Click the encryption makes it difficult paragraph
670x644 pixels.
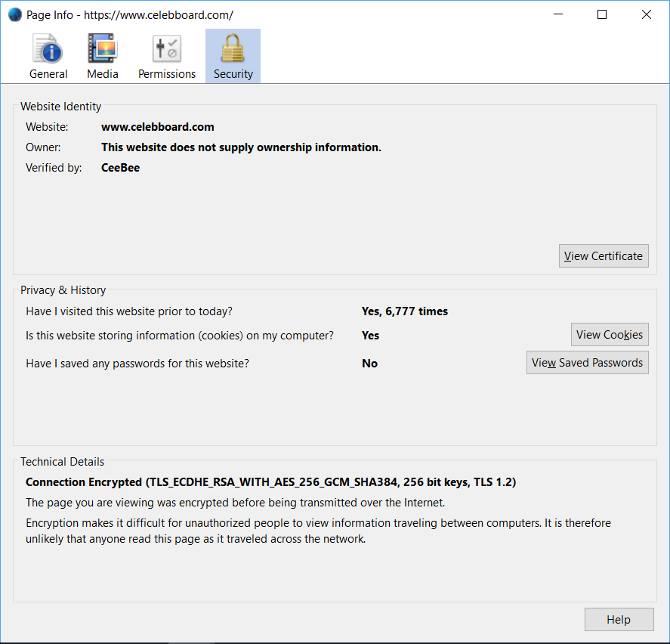point(318,531)
